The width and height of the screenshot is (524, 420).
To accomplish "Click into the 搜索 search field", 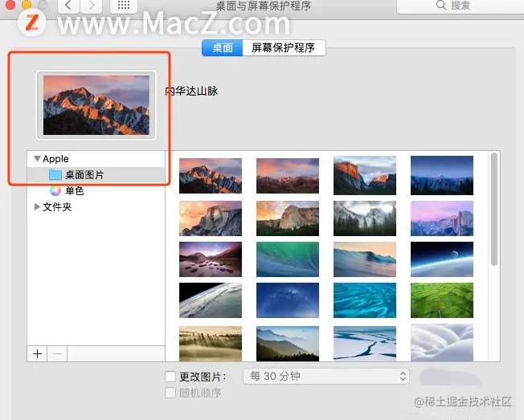I will [461, 6].
